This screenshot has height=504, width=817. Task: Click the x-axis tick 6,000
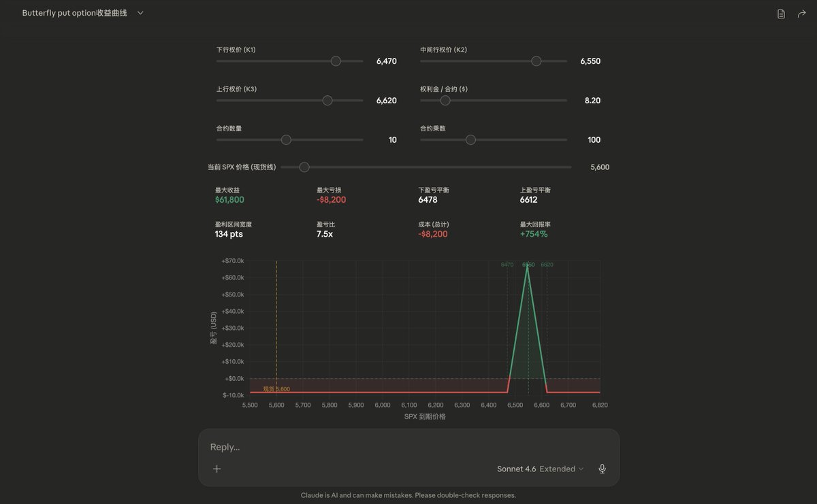[x=383, y=405]
